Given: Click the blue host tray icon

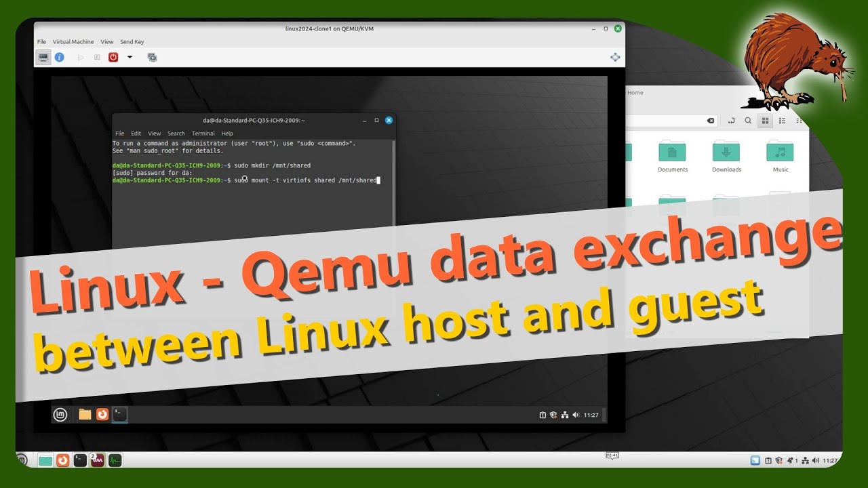Looking at the screenshot, I should [x=755, y=461].
